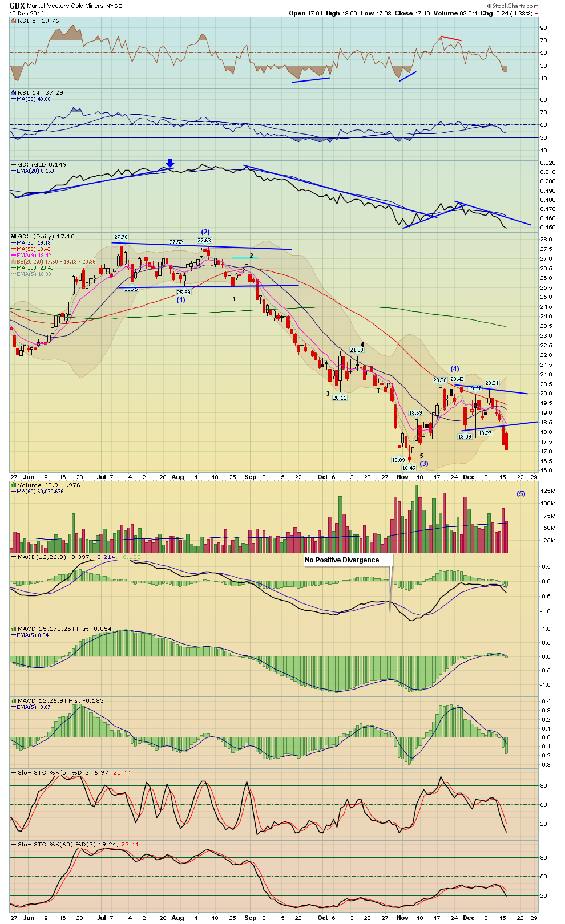
Task: Click the 25.75 price low label
Action: 131,289
